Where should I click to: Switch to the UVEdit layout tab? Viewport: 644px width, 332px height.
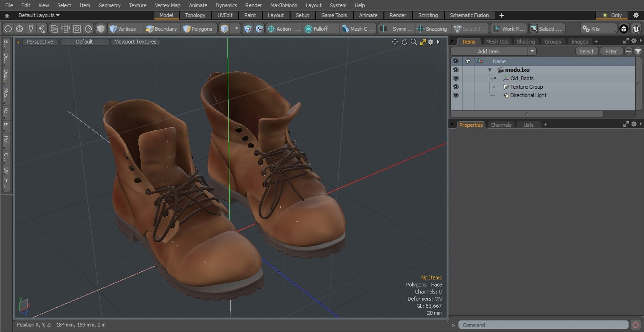(x=225, y=15)
